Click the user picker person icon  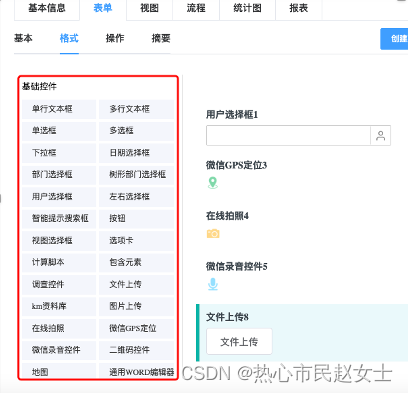pyautogui.click(x=380, y=136)
